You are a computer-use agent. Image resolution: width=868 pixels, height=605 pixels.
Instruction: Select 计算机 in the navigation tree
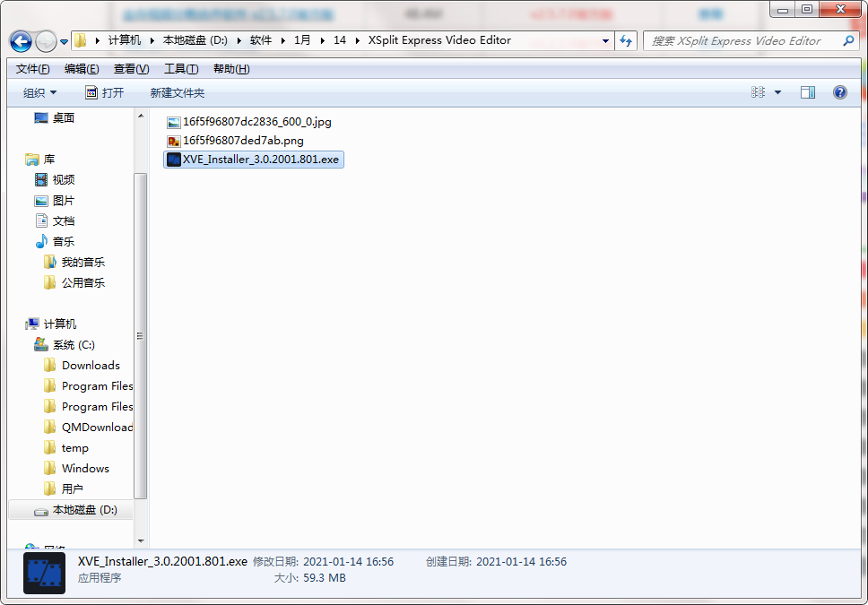(x=60, y=324)
